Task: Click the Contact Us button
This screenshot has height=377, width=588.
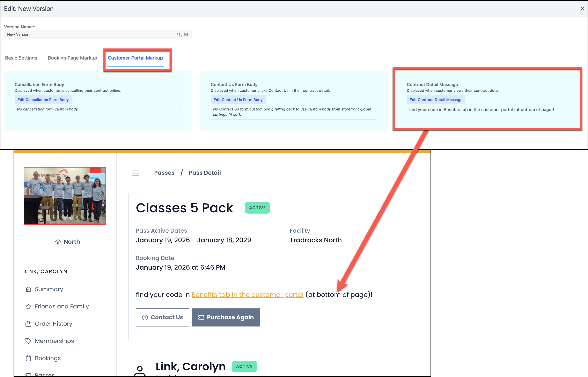Action: click(162, 317)
